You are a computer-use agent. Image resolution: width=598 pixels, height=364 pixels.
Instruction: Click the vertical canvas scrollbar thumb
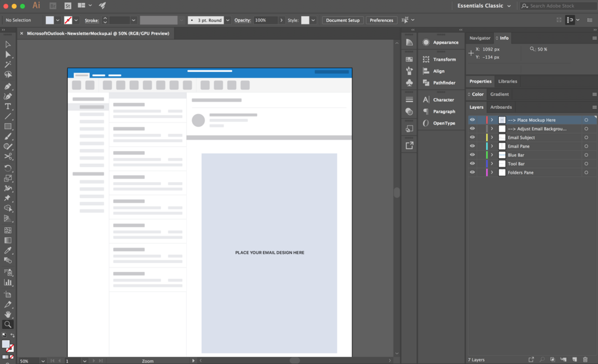pos(397,193)
